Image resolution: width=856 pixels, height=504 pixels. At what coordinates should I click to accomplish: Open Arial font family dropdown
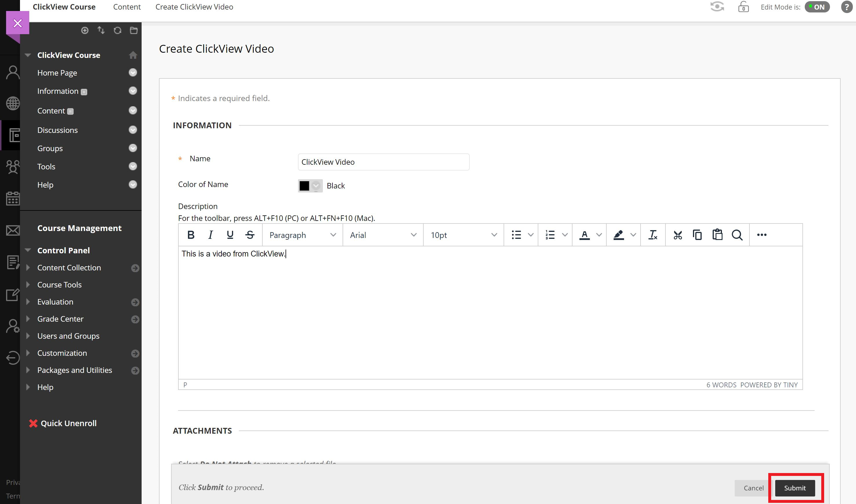(x=383, y=235)
